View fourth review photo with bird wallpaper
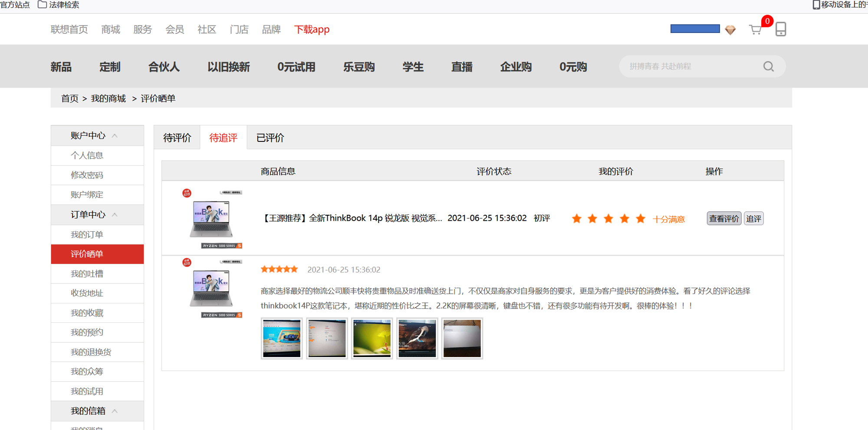 (x=417, y=338)
